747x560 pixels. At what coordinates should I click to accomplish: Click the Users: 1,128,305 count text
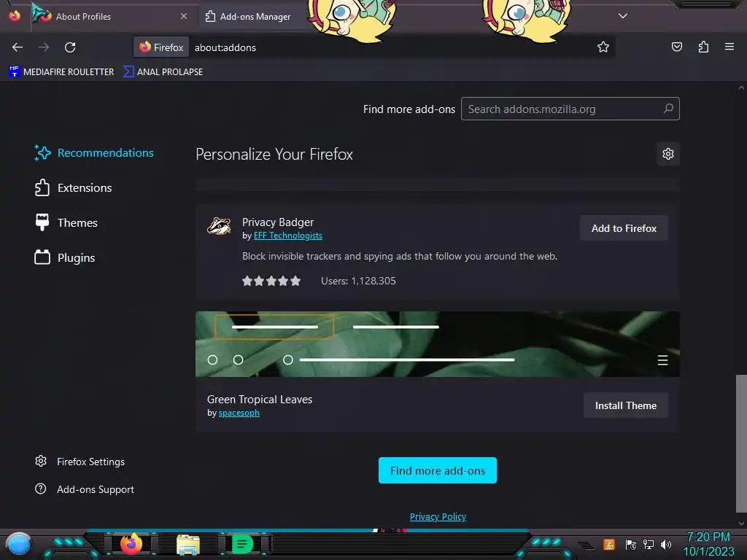click(358, 281)
